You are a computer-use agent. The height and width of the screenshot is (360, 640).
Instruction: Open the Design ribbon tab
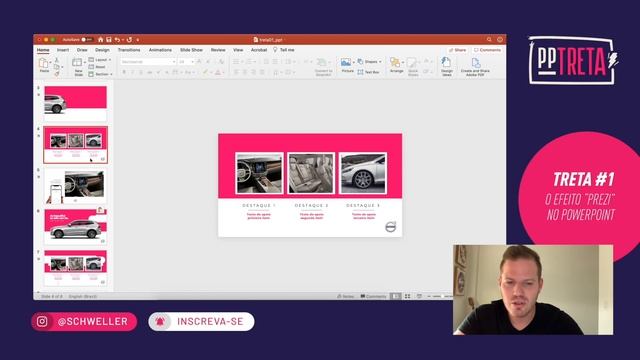pos(102,50)
